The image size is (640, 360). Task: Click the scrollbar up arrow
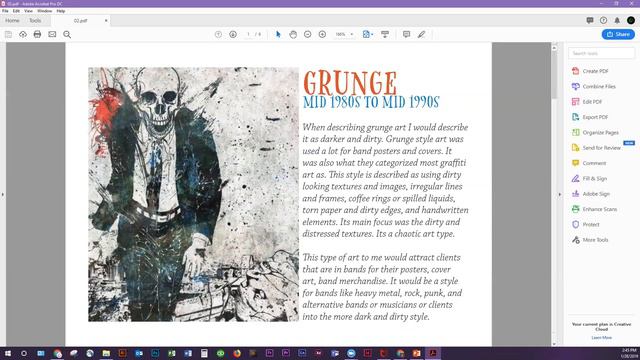(x=554, y=48)
